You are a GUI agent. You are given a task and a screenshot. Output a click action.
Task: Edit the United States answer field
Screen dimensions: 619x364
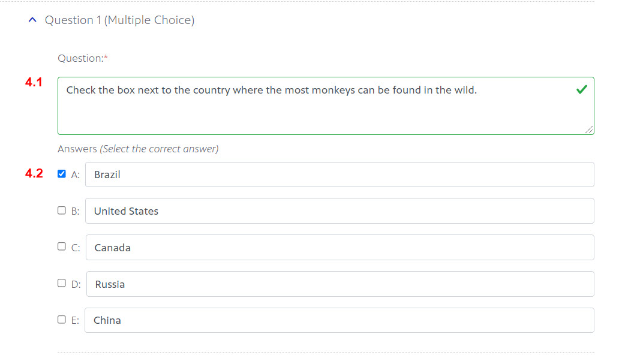339,211
